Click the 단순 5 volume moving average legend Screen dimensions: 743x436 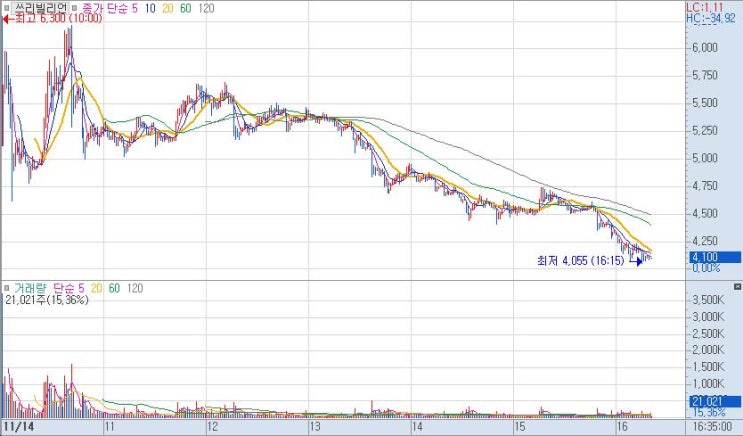coord(69,288)
